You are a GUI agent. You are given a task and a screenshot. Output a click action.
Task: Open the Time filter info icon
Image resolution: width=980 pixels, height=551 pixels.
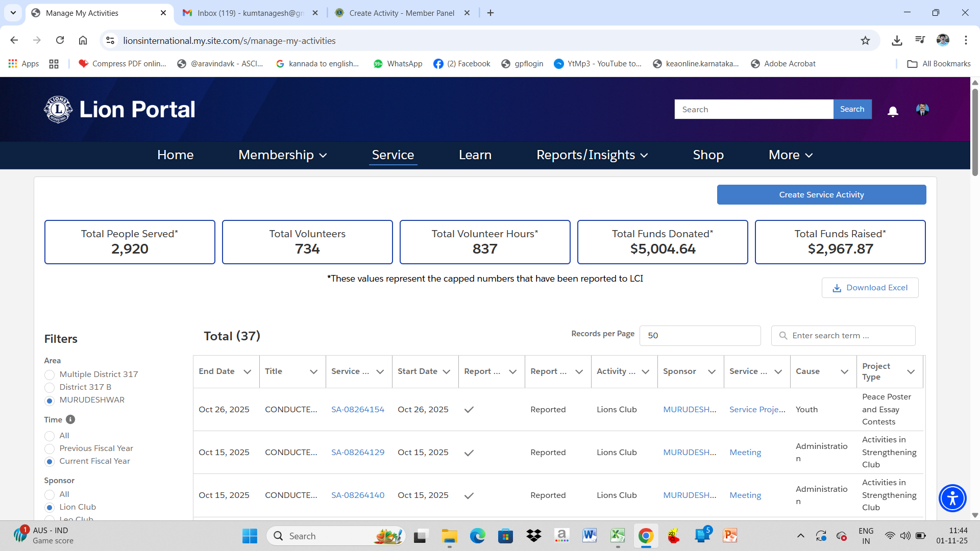70,419
